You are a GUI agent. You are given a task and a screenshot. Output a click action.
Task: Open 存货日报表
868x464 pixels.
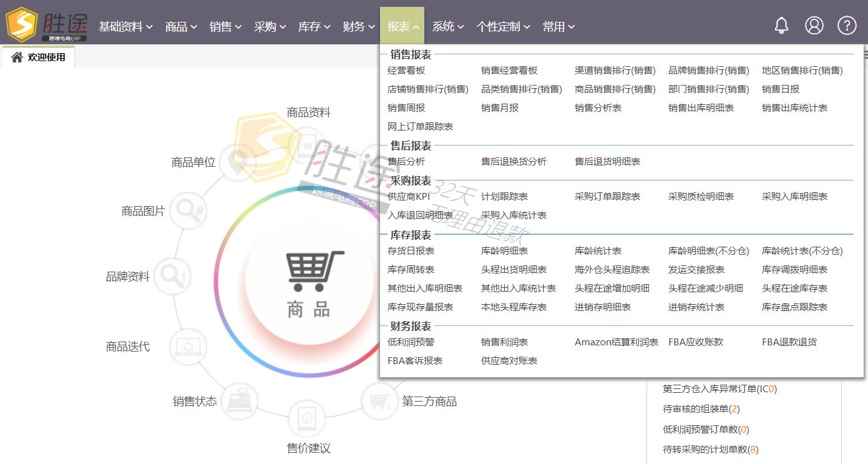pos(411,251)
